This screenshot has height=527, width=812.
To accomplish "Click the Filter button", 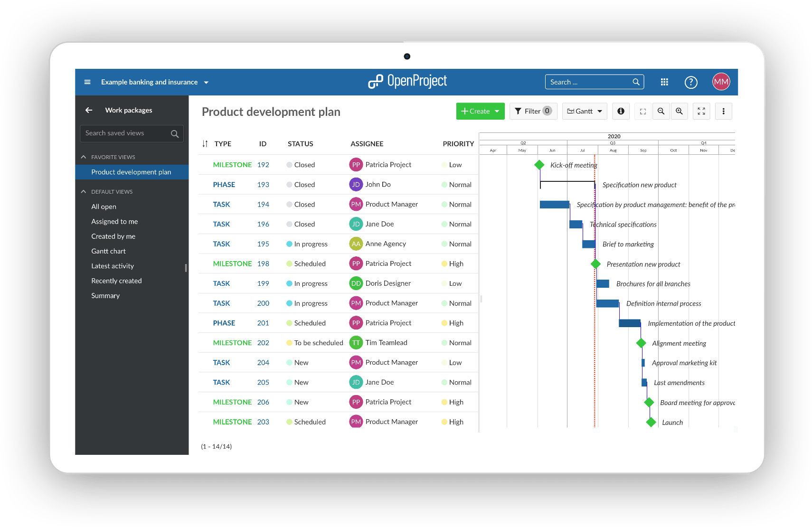I will (533, 111).
